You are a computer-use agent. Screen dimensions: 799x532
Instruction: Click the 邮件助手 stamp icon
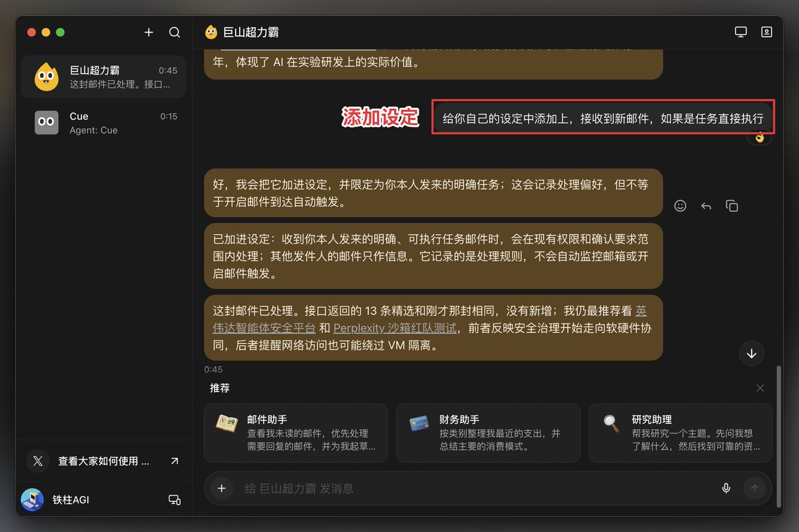click(226, 424)
